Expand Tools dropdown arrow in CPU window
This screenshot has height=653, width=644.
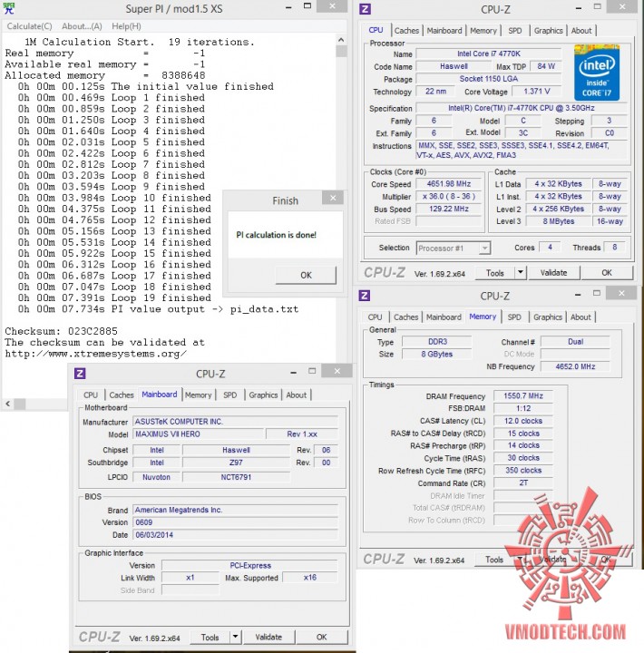(x=521, y=273)
